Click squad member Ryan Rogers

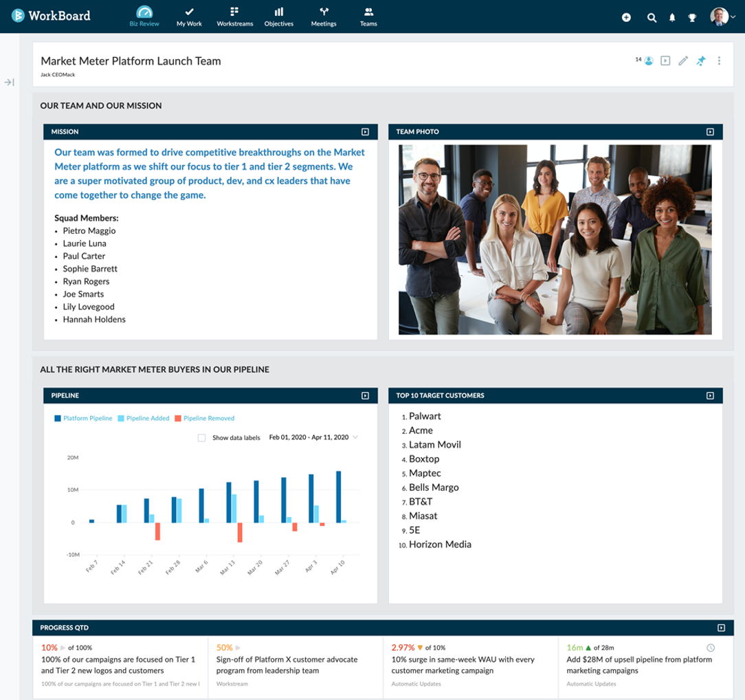coord(86,281)
